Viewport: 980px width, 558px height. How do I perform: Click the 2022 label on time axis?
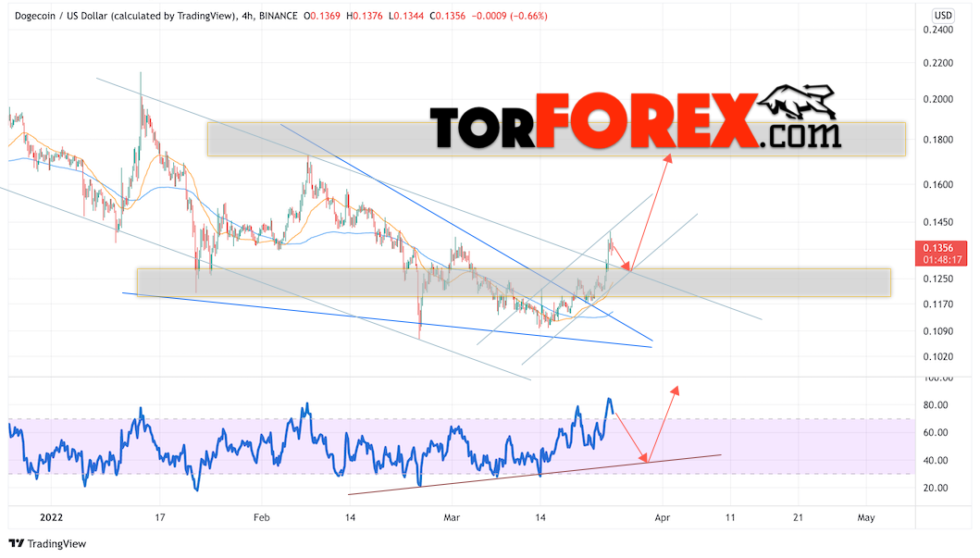[51, 518]
